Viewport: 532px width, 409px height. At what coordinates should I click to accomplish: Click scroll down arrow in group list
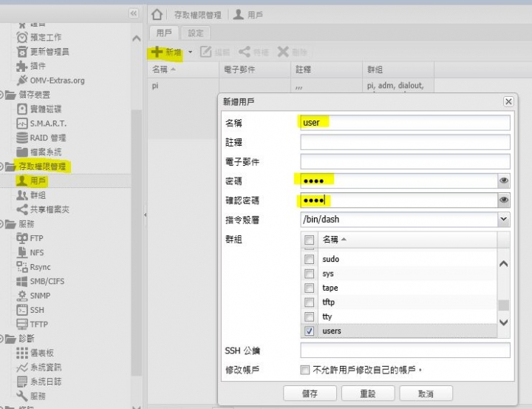[503, 322]
